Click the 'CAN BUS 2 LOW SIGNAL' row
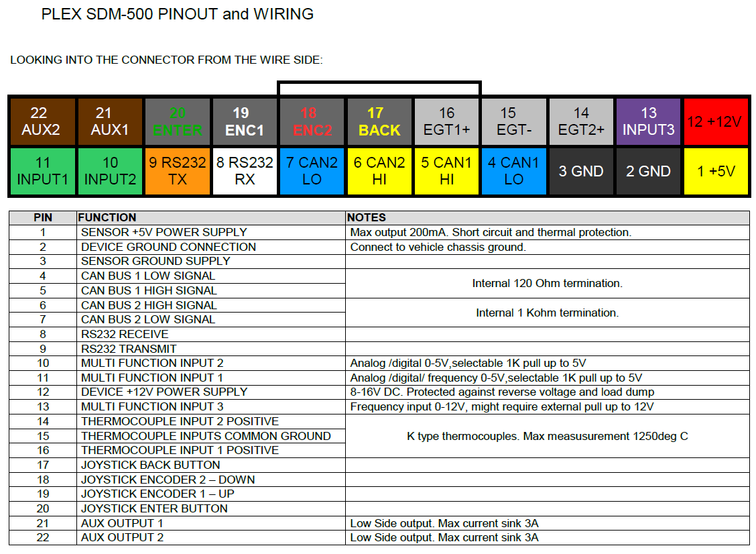The height and width of the screenshot is (554, 756). click(178, 319)
